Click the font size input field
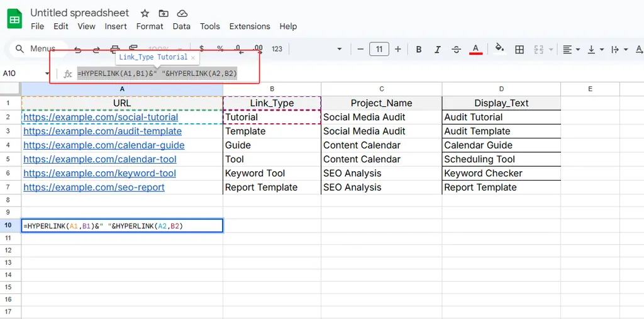The height and width of the screenshot is (319, 644). [379, 49]
